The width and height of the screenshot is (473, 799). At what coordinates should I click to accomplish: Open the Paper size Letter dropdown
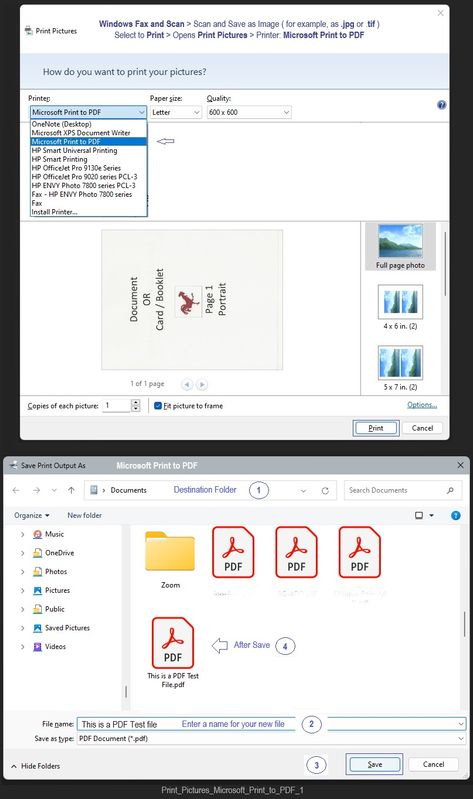click(x=176, y=112)
